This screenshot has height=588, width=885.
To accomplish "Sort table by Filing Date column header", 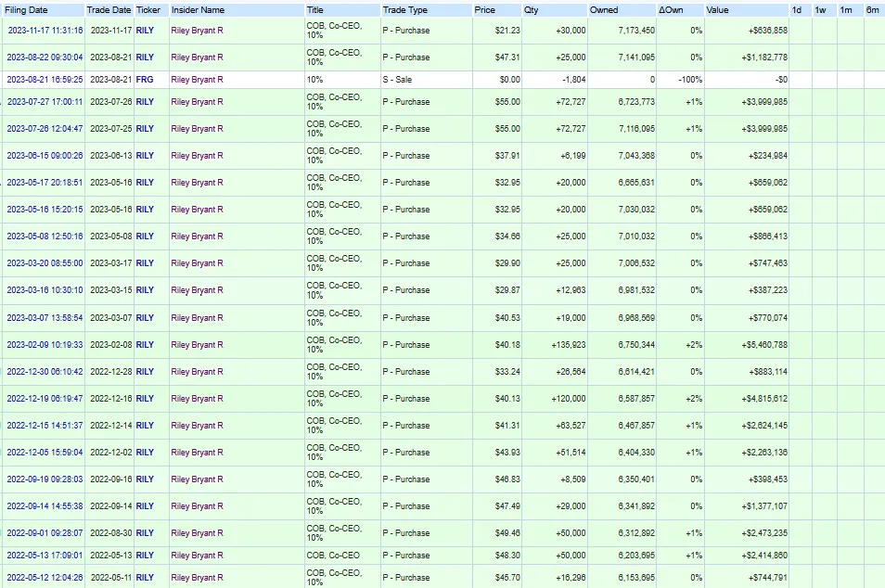I will tap(26, 10).
